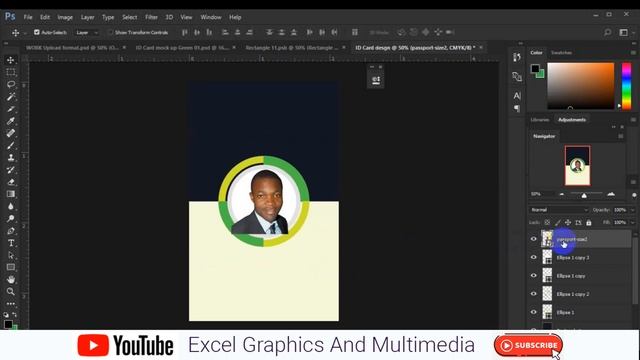This screenshot has height=360, width=640.
Task: Select the Clone Stamp tool
Action: coord(11,158)
